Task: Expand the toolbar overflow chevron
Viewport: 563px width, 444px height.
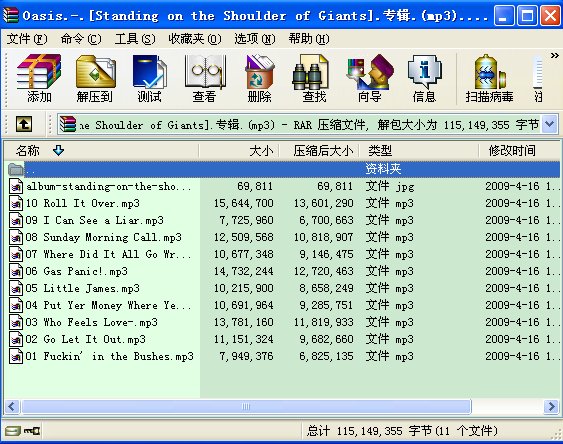Action: [554, 56]
